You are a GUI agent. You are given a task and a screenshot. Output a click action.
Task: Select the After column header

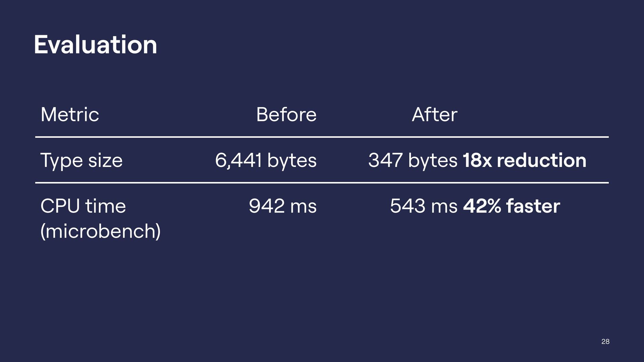[434, 115]
